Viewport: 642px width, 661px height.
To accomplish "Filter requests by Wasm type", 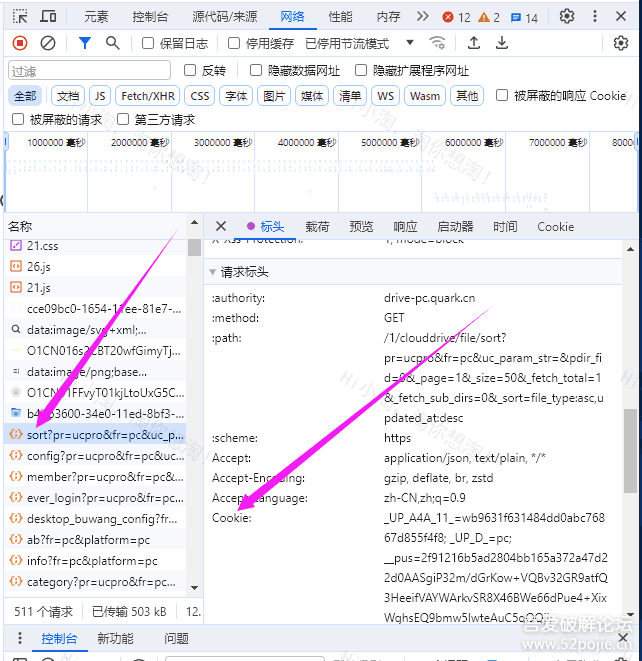I will click(x=425, y=96).
